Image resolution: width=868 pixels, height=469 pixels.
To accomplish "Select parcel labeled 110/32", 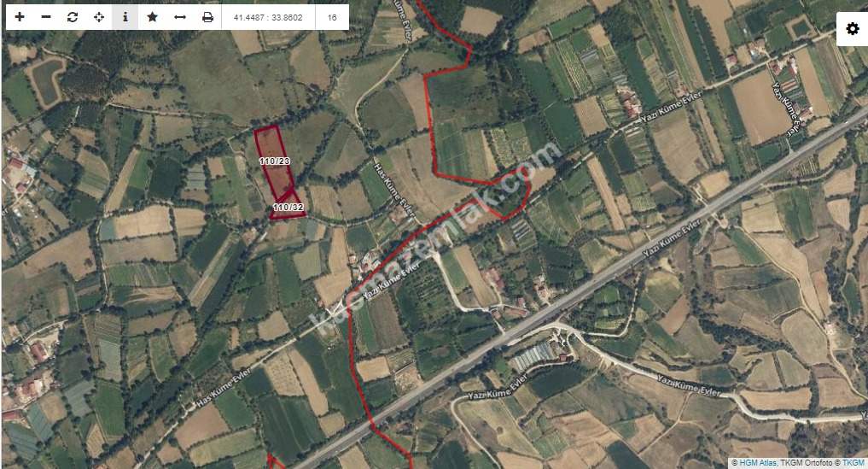I will tap(288, 208).
